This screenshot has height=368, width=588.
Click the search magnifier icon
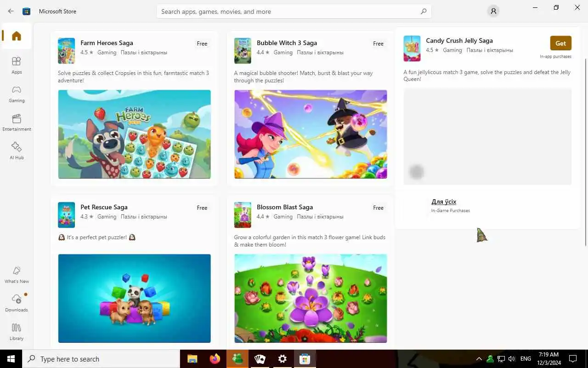pos(424,11)
